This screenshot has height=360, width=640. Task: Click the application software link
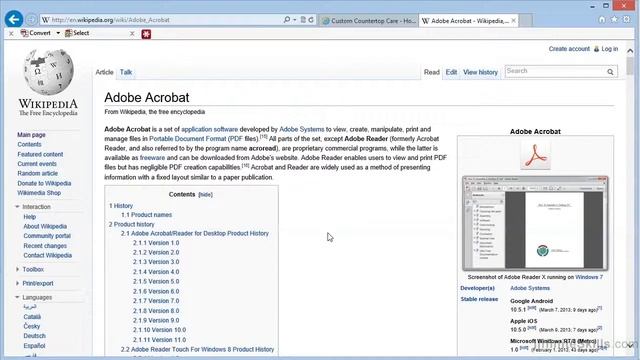[x=209, y=129]
